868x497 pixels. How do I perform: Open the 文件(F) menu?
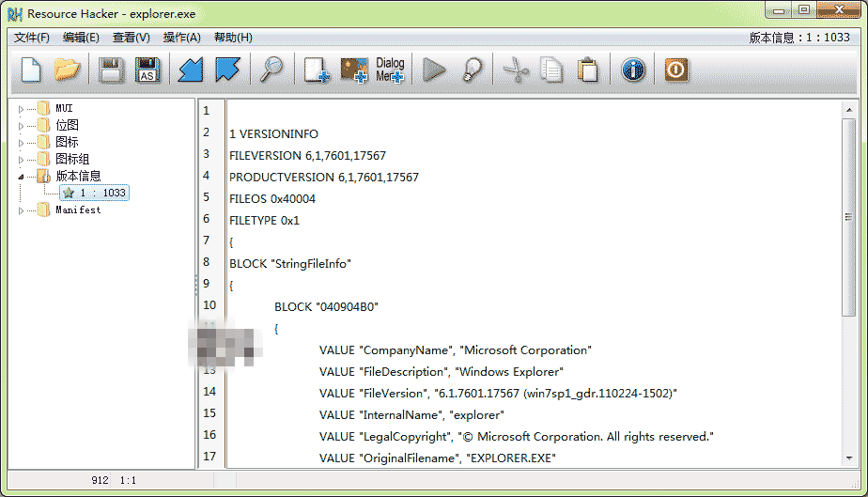tap(32, 38)
